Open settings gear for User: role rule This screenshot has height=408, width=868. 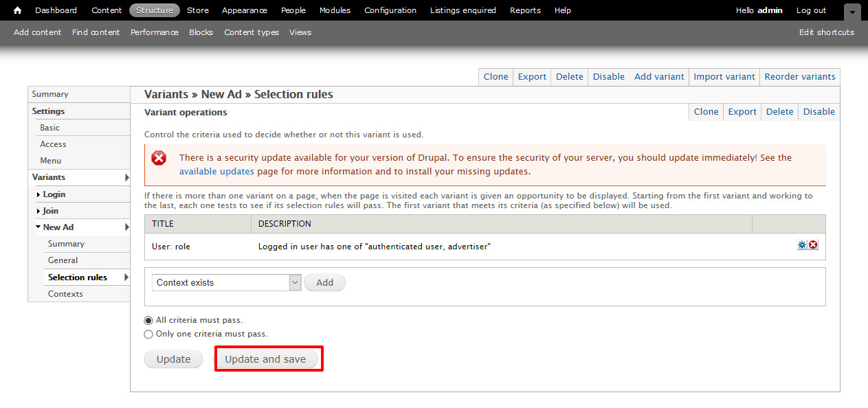[801, 245]
